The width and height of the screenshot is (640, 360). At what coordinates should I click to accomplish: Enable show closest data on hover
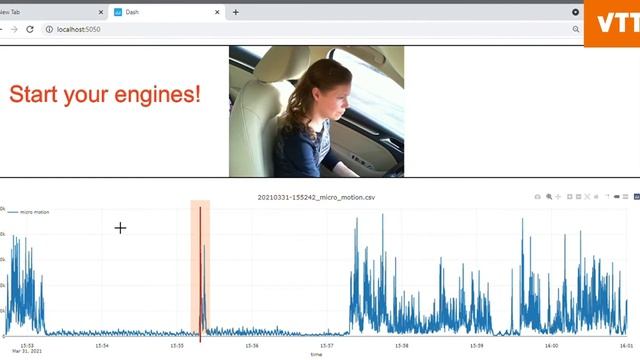(x=616, y=197)
